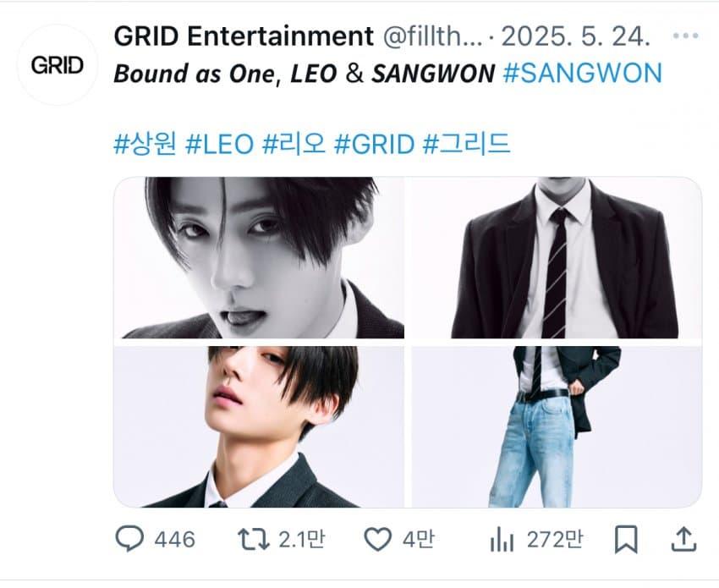Screen dimensions: 719x588
Task: Open the three-dot more options menu
Action: [x=685, y=36]
